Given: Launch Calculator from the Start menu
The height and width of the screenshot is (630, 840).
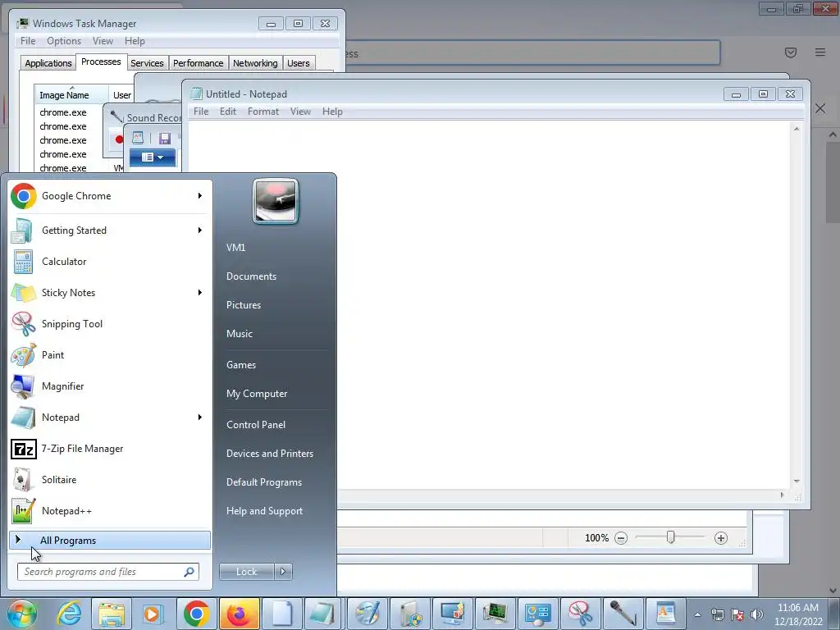Looking at the screenshot, I should pyautogui.click(x=110, y=262).
